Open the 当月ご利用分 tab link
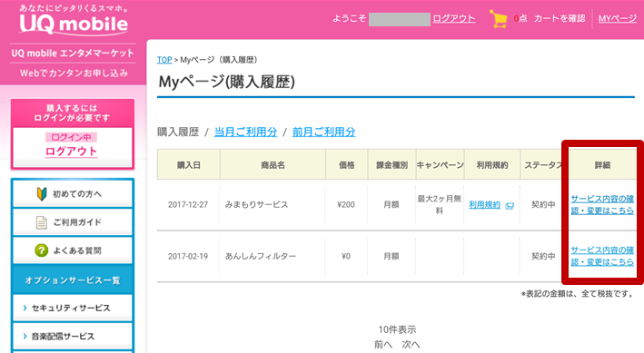This screenshot has width=644, height=353. [245, 132]
